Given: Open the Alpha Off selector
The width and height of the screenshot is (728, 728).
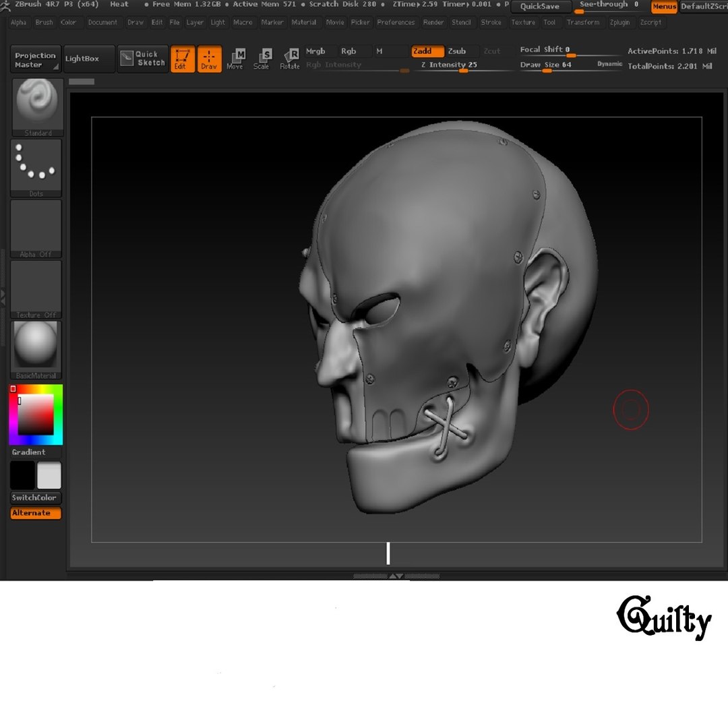Looking at the screenshot, I should point(36,229).
